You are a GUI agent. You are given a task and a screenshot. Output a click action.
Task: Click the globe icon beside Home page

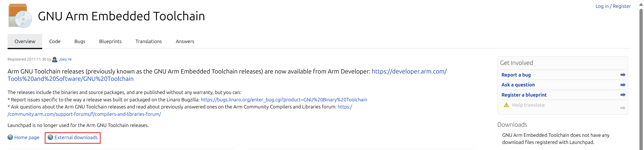pos(10,137)
